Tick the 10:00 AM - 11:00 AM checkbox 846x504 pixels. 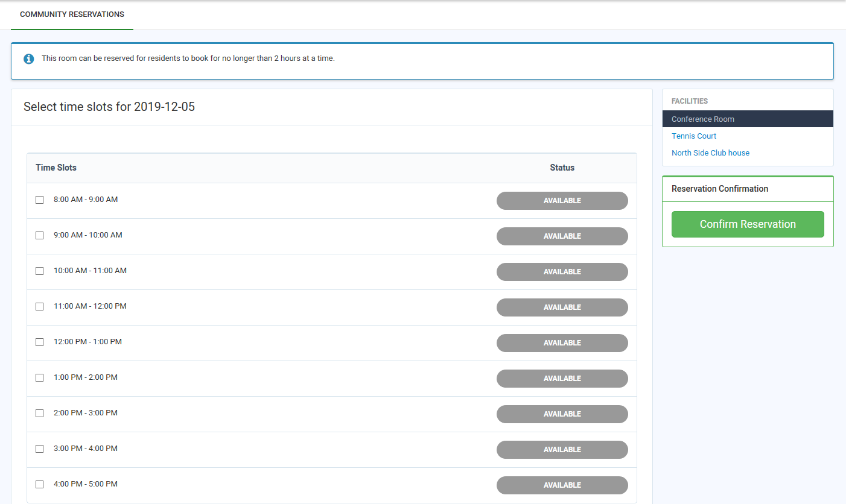point(40,271)
